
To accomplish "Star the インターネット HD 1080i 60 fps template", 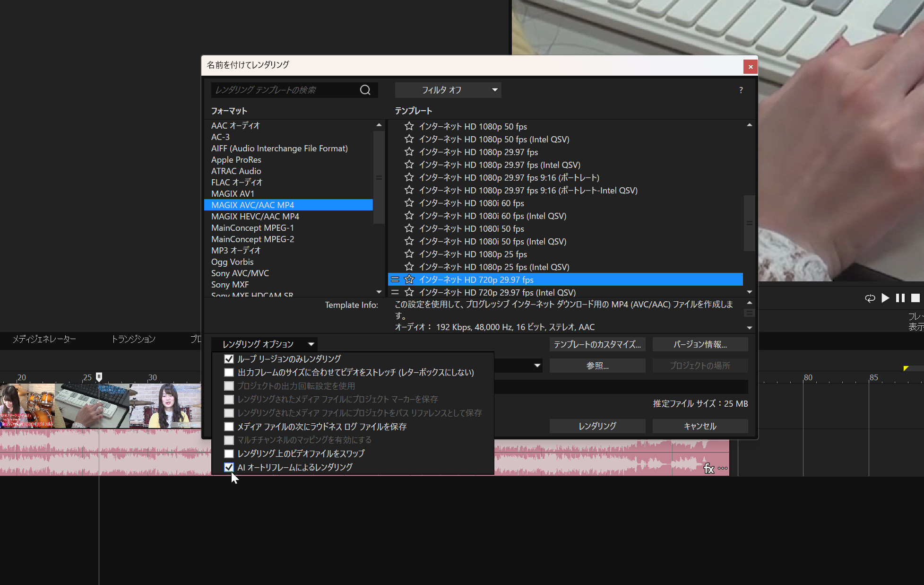I will 409,203.
